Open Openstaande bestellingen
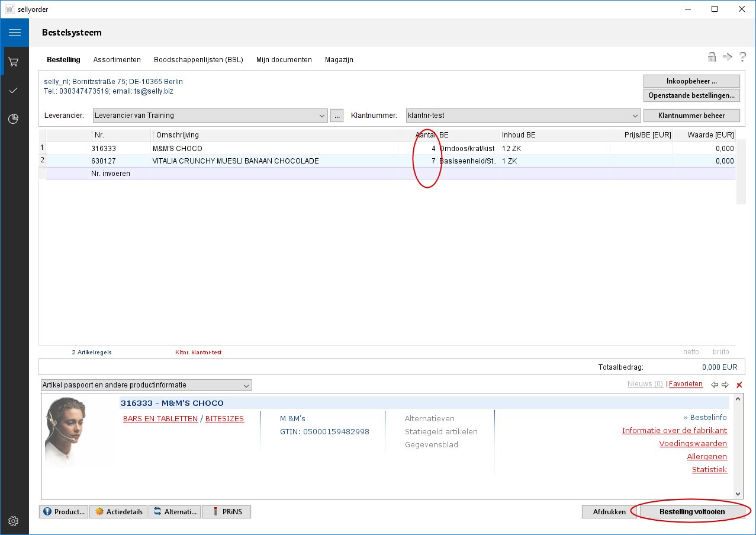Viewport: 756px width, 535px height. click(691, 95)
